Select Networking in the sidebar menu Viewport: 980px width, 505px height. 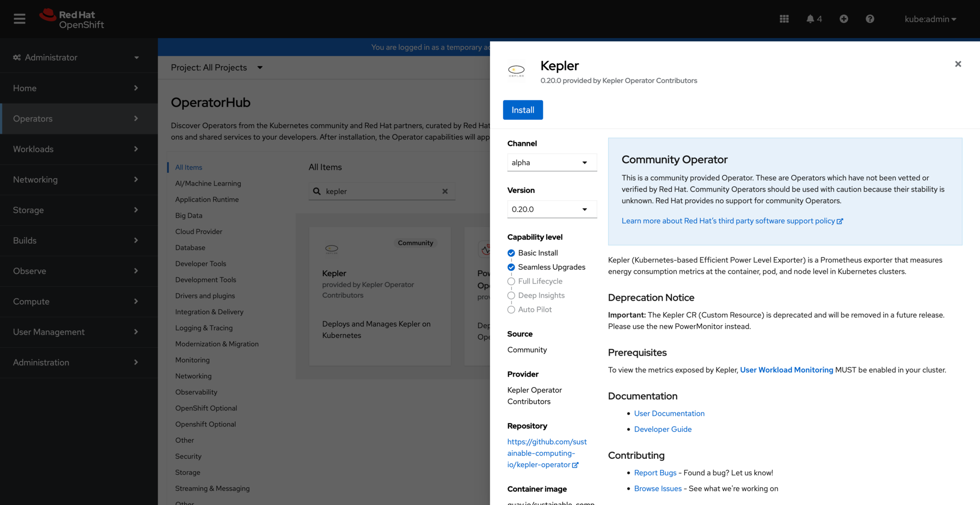(x=35, y=179)
